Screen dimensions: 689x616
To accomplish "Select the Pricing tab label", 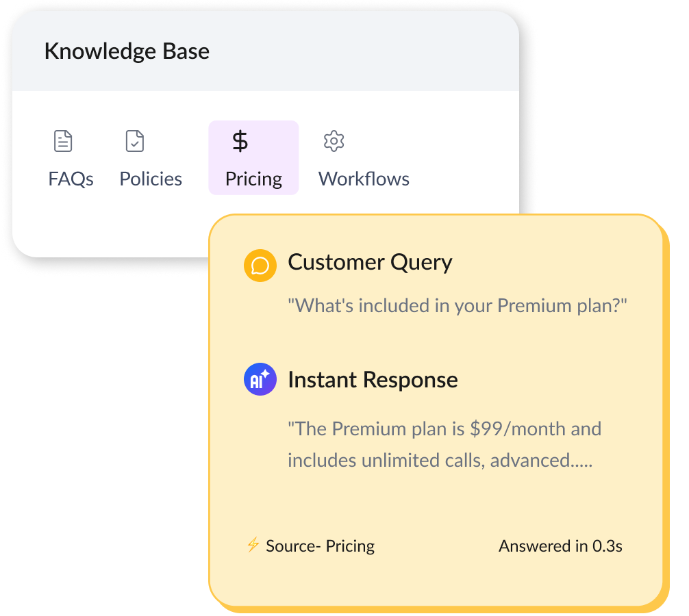I will pyautogui.click(x=253, y=179).
